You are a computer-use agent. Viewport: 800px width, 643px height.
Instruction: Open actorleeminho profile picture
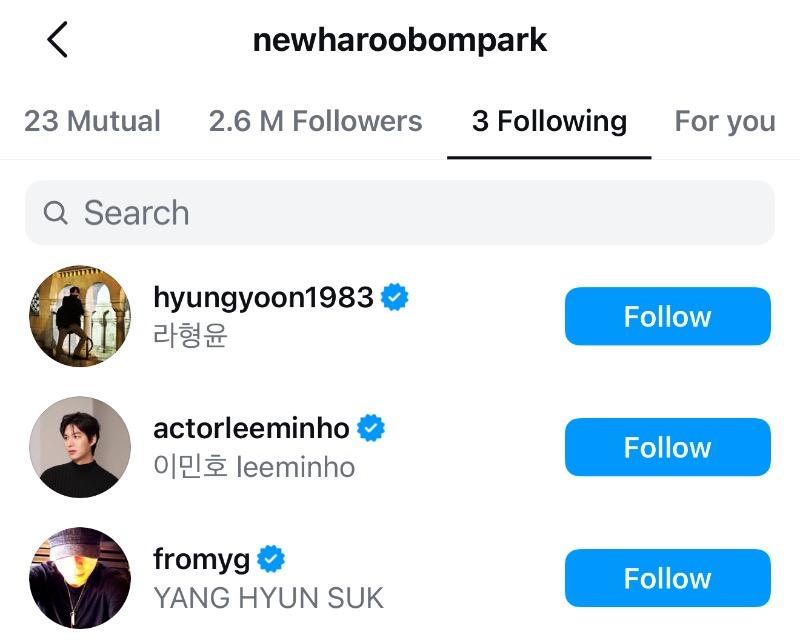click(x=80, y=447)
